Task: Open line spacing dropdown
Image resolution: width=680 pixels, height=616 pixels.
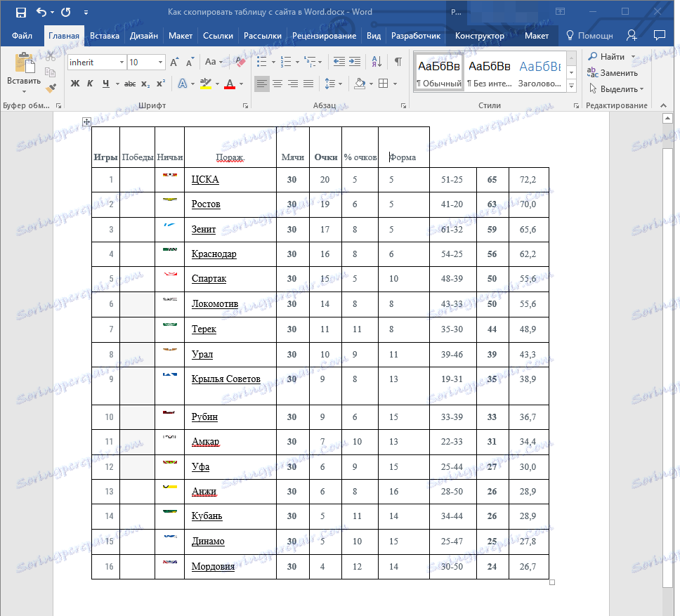Action: click(x=334, y=84)
